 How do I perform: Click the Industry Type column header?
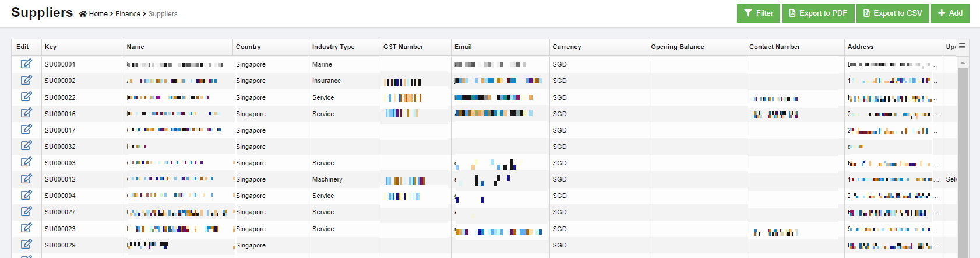tap(333, 47)
